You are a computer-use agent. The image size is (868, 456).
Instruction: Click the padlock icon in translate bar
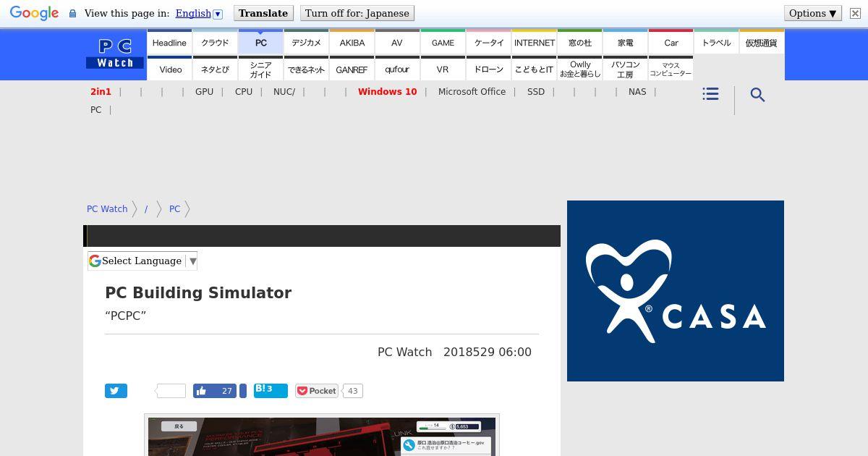(x=72, y=14)
